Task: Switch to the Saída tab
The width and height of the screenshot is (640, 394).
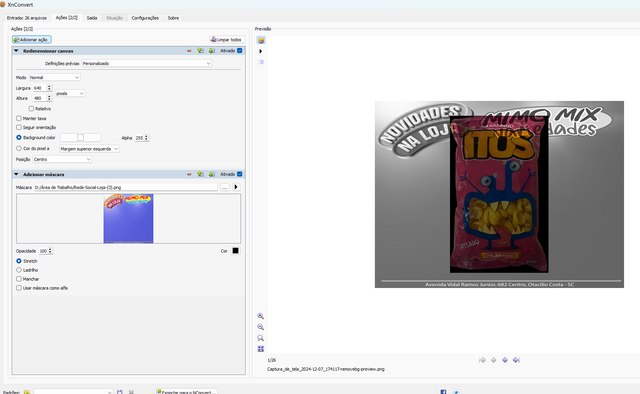Action: 92,18
